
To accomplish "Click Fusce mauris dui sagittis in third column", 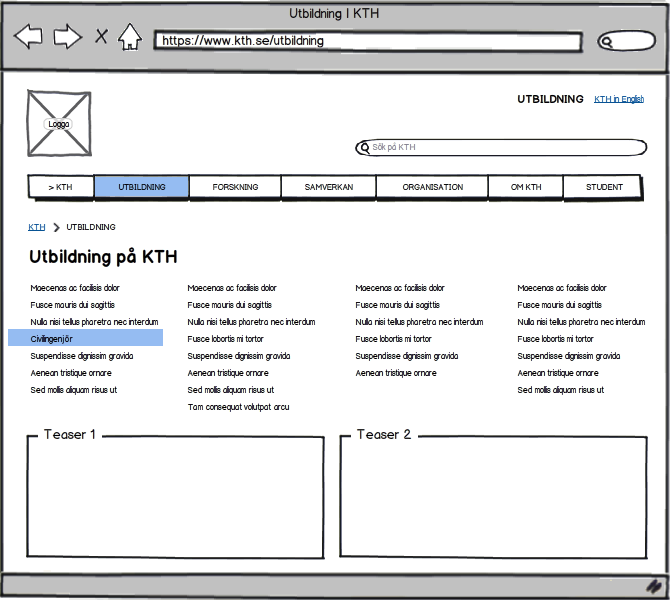I will point(397,305).
